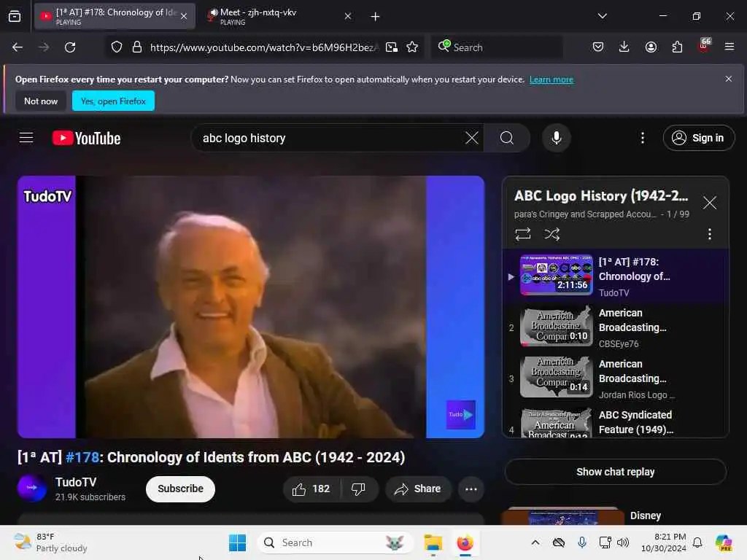
Task: Go to the YouTube home logo
Action: tap(86, 138)
